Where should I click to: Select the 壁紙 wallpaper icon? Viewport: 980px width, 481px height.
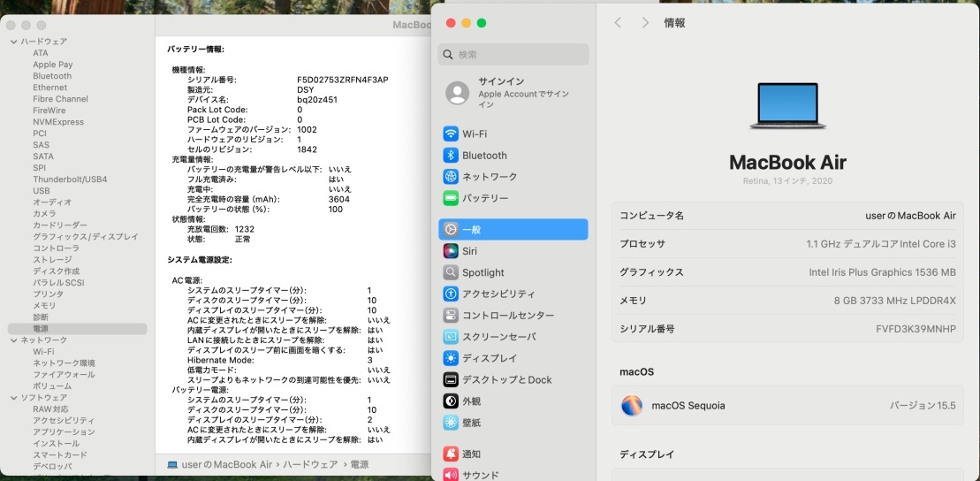451,423
